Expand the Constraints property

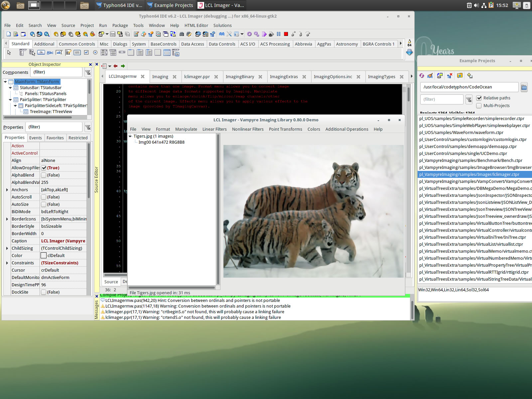click(x=7, y=263)
